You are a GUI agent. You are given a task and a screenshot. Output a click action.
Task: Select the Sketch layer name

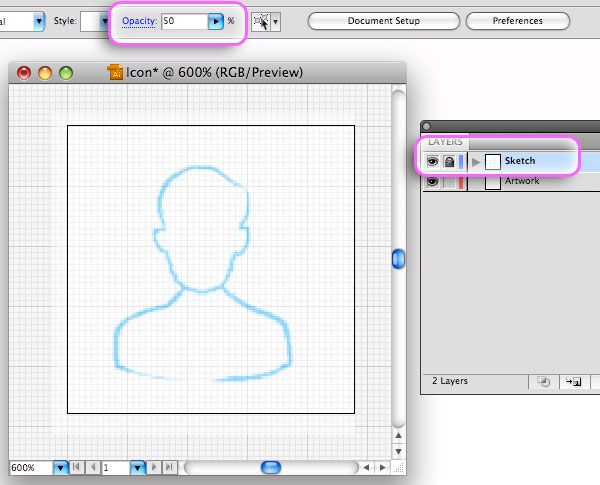point(520,161)
